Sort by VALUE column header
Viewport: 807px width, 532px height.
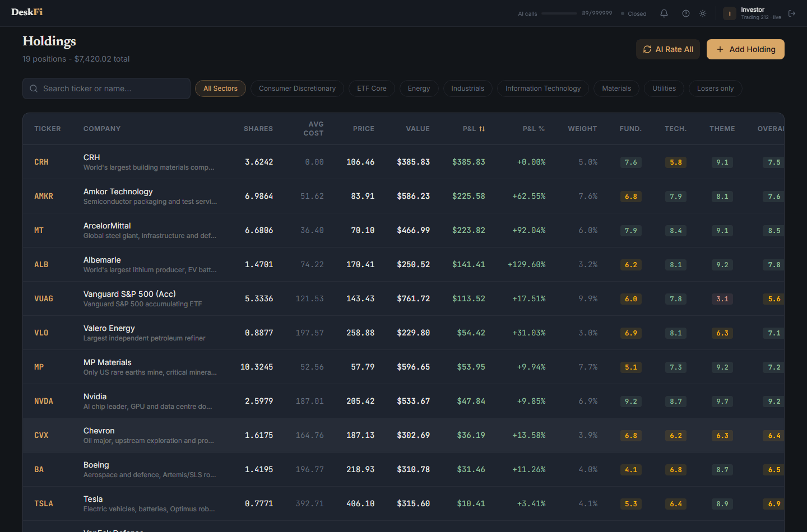[418, 129]
